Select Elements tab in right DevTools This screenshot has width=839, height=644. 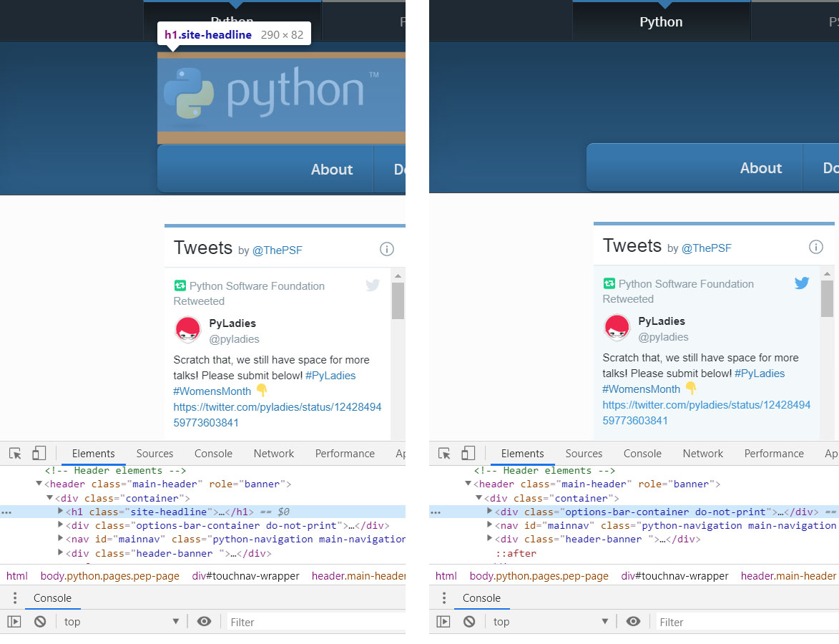coord(523,454)
